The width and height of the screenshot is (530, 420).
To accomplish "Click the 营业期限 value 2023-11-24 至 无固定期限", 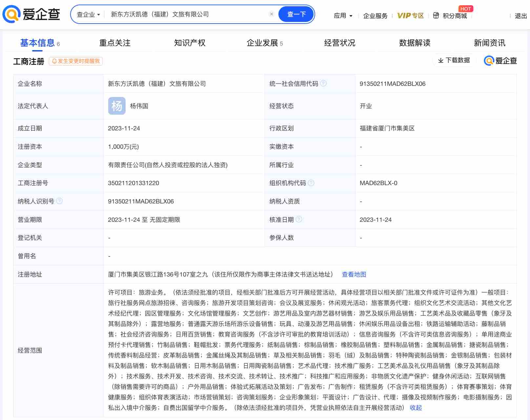I will tap(144, 220).
